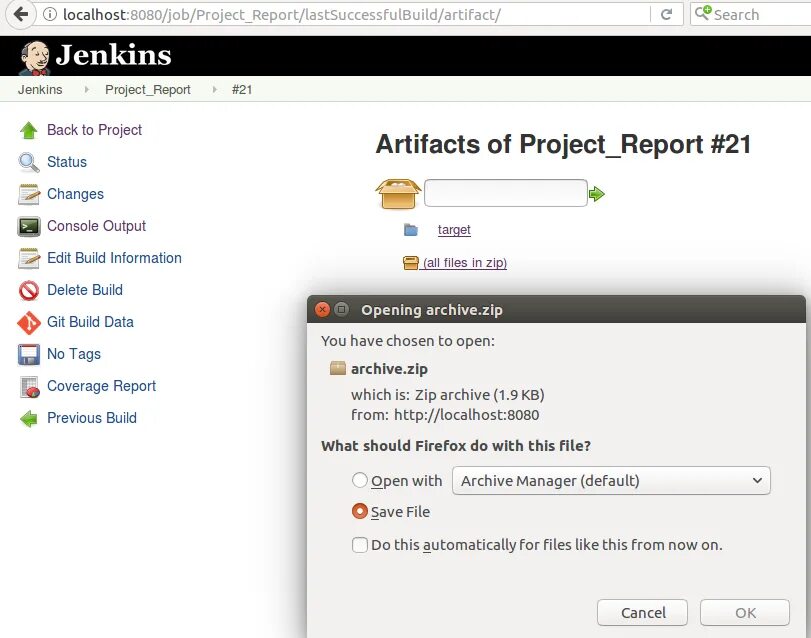The image size is (811, 638).
Task: Close the Opening archive.zip dialog
Action: 323,310
